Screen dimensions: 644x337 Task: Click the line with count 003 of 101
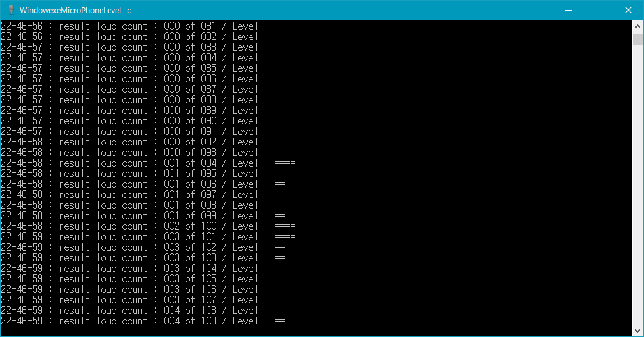click(148, 237)
